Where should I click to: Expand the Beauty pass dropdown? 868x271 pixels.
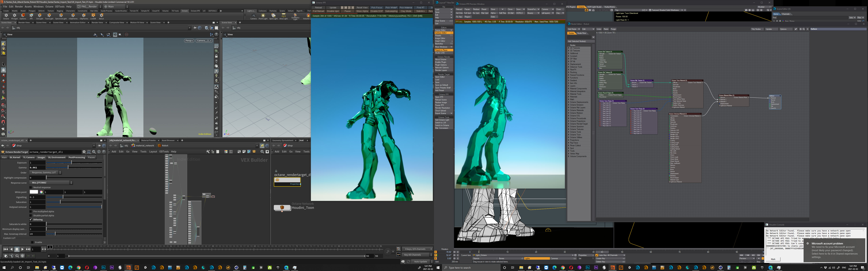click(533, 13)
